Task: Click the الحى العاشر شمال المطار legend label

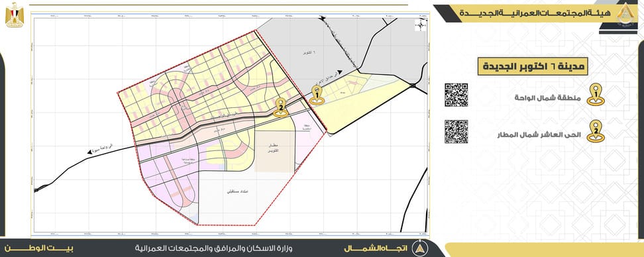Action: click(x=538, y=134)
